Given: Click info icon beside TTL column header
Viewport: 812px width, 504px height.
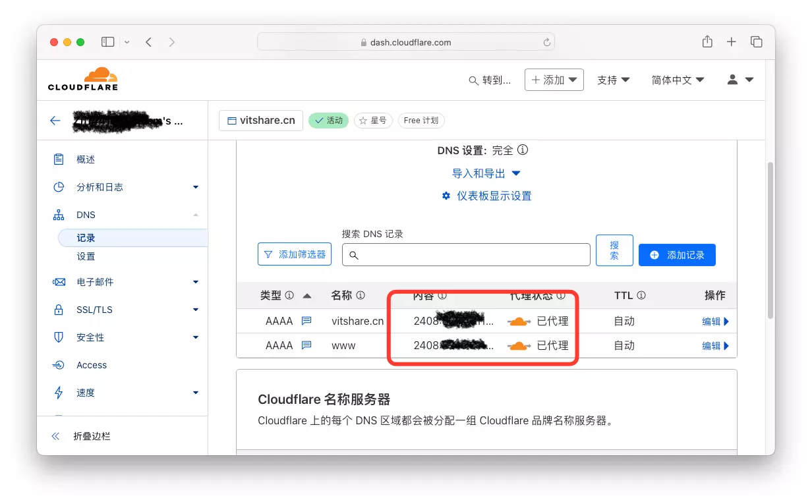Looking at the screenshot, I should tap(641, 296).
